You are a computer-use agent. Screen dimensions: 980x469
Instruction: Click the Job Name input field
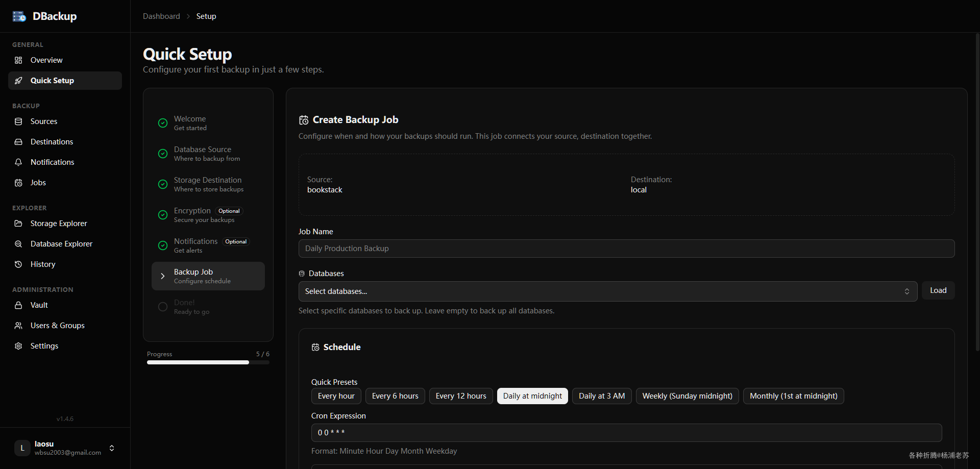coord(626,249)
